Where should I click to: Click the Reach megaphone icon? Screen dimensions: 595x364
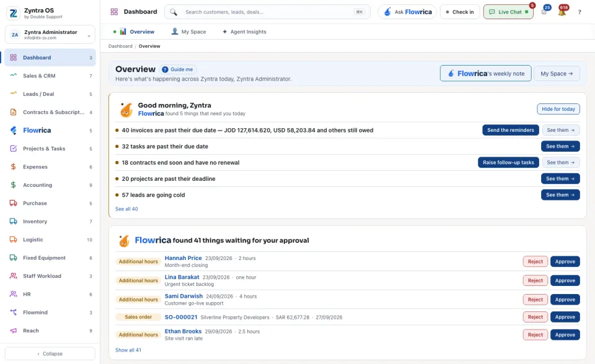(13, 331)
